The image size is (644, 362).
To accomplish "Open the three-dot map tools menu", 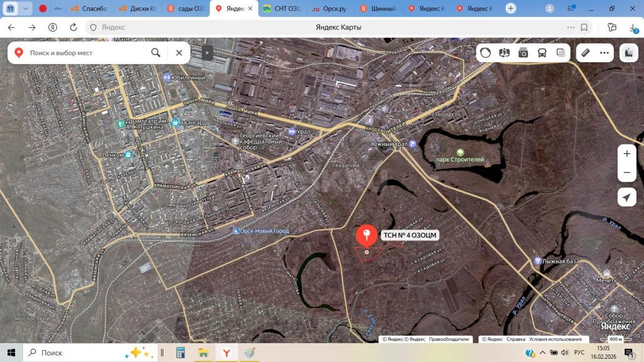I will (x=604, y=53).
